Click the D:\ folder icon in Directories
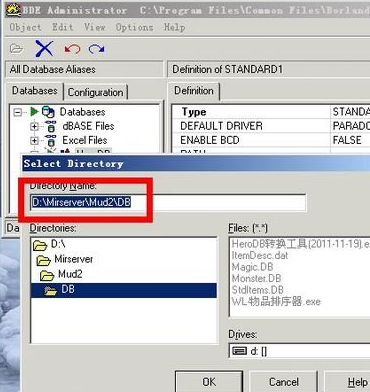 (x=40, y=246)
